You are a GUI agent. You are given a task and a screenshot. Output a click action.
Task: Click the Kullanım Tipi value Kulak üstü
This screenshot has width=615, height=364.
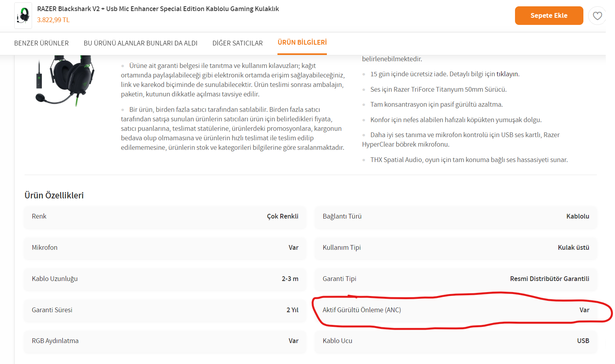pyautogui.click(x=573, y=247)
